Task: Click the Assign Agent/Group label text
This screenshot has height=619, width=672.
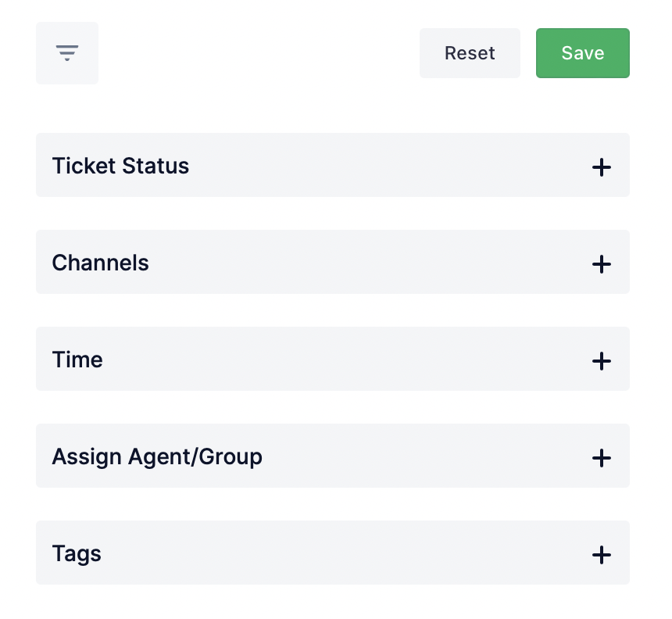Action: pos(157,456)
